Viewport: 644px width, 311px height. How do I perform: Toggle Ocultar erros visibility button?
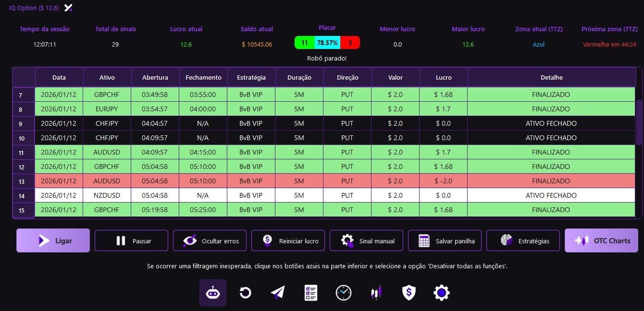[x=210, y=240]
